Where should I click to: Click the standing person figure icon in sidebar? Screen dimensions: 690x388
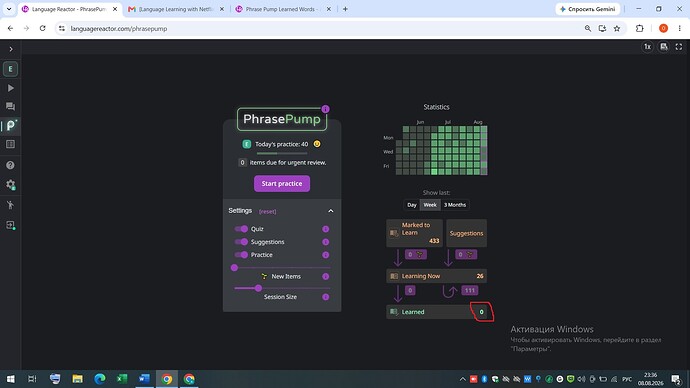[x=11, y=205]
